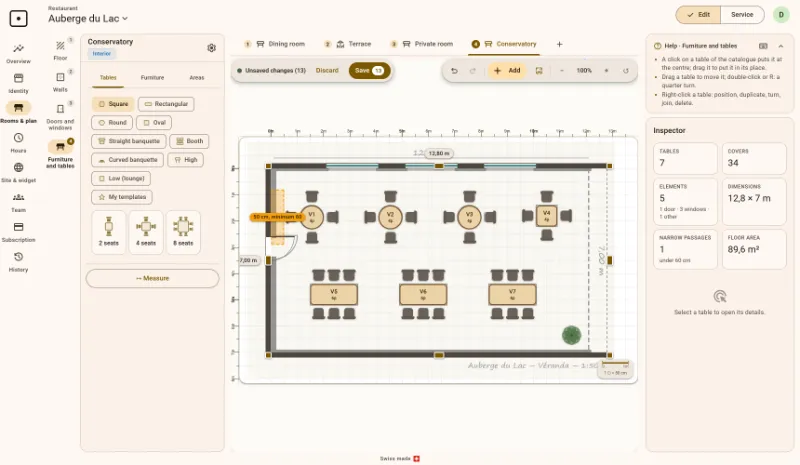The image size is (800, 465).
Task: Redo the last undone change
Action: (x=472, y=70)
